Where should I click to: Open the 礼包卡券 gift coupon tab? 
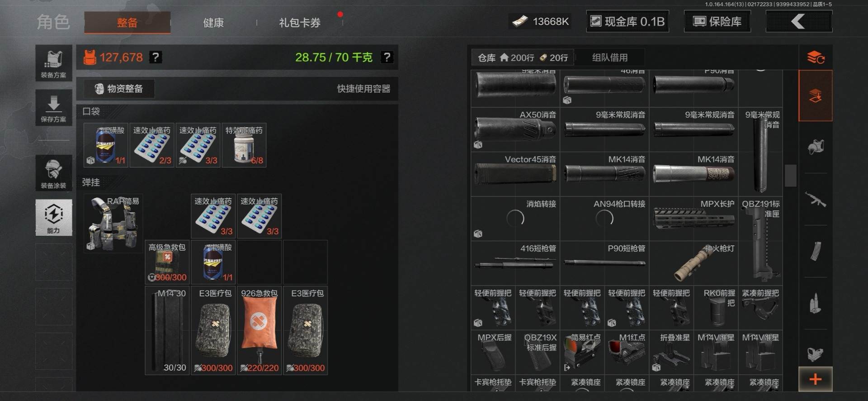point(300,23)
